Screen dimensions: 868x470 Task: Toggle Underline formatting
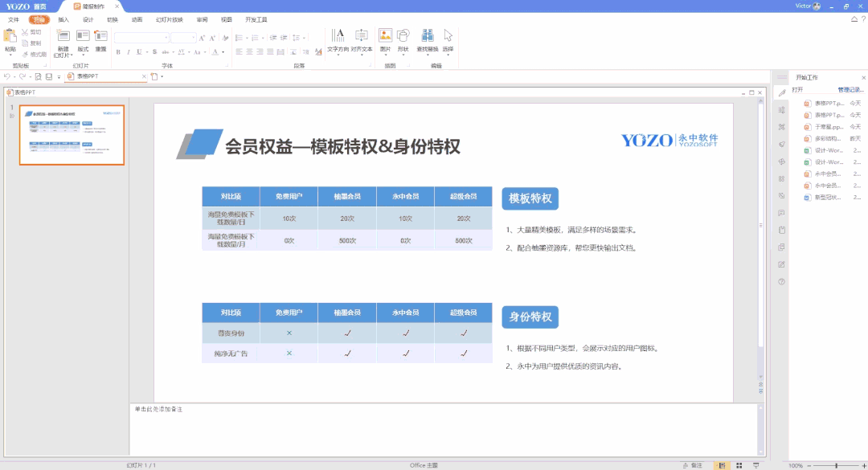click(139, 52)
